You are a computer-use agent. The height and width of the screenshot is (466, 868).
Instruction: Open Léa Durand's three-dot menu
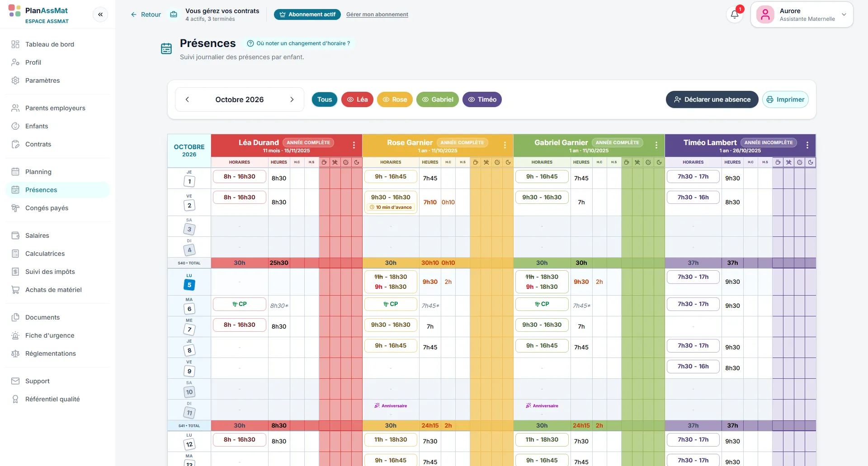pos(354,145)
